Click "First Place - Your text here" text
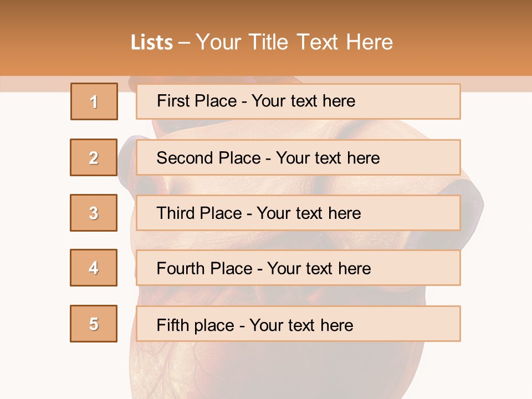Viewport: 532px width, 399px height. (x=256, y=101)
